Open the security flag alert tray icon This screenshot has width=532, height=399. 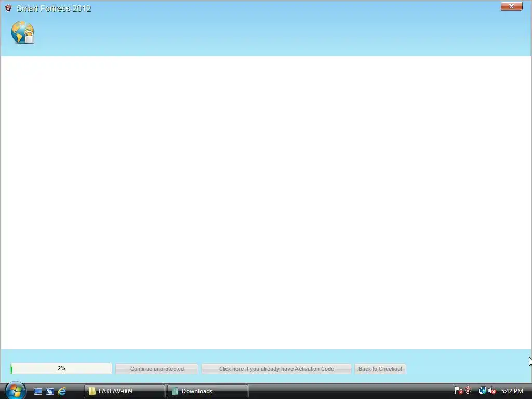click(x=458, y=391)
